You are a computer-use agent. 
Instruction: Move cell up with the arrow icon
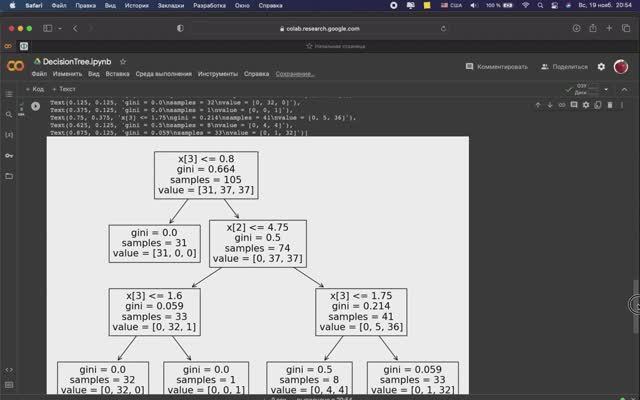click(538, 105)
